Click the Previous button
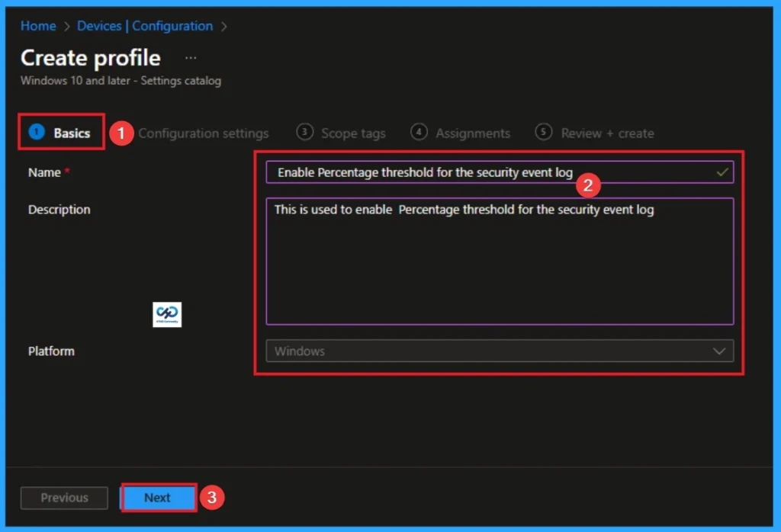Screen dimensions: 781x532 tap(63, 497)
